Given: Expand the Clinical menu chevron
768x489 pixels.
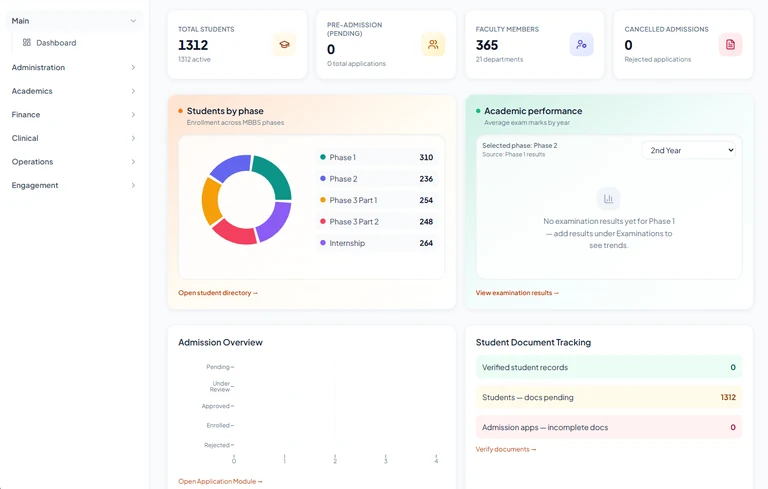Looking at the screenshot, I should click(x=133, y=138).
